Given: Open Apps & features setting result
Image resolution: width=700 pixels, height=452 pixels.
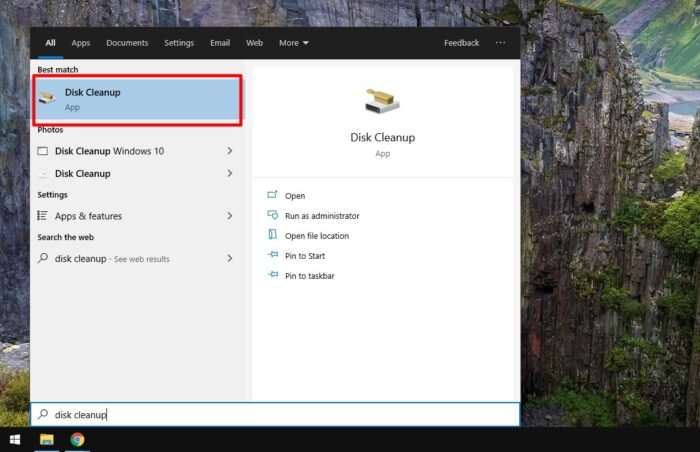Looking at the screenshot, I should pyautogui.click(x=138, y=216).
